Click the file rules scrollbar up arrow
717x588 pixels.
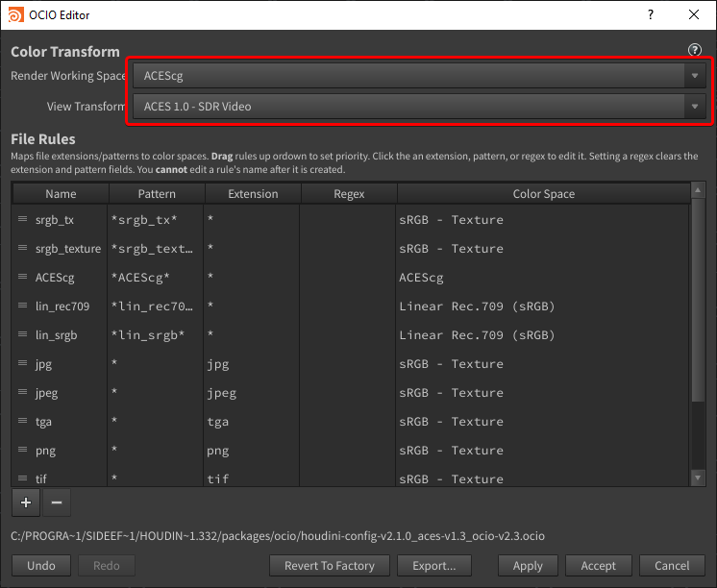point(698,189)
